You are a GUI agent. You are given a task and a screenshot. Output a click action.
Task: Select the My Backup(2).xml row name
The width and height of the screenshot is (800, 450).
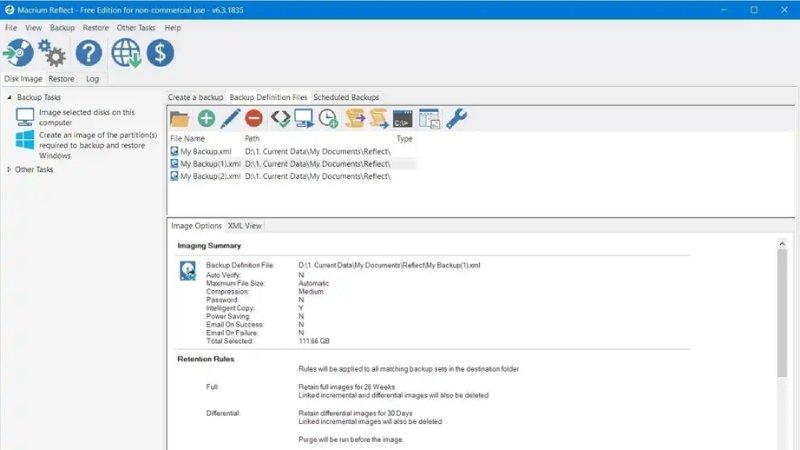[x=210, y=176]
